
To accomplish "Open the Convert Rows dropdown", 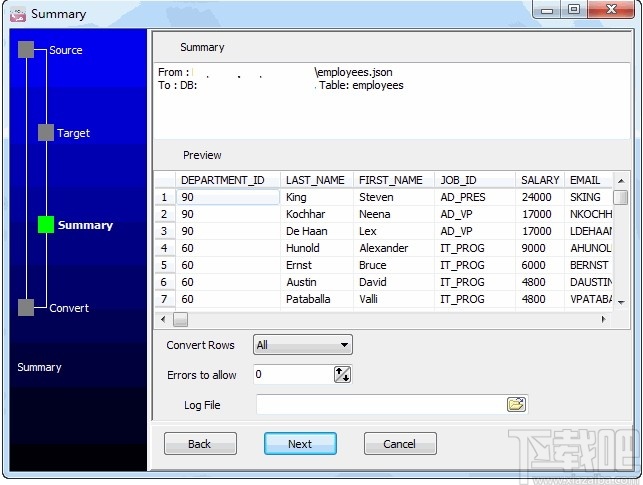I will click(x=303, y=345).
